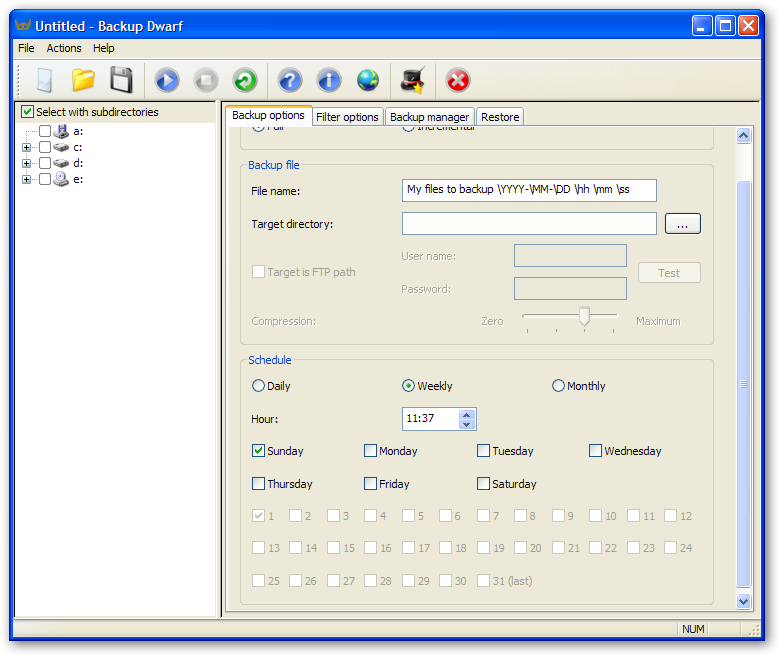Expand the e: drive tree node
This screenshot has width=779, height=655.
click(27, 179)
